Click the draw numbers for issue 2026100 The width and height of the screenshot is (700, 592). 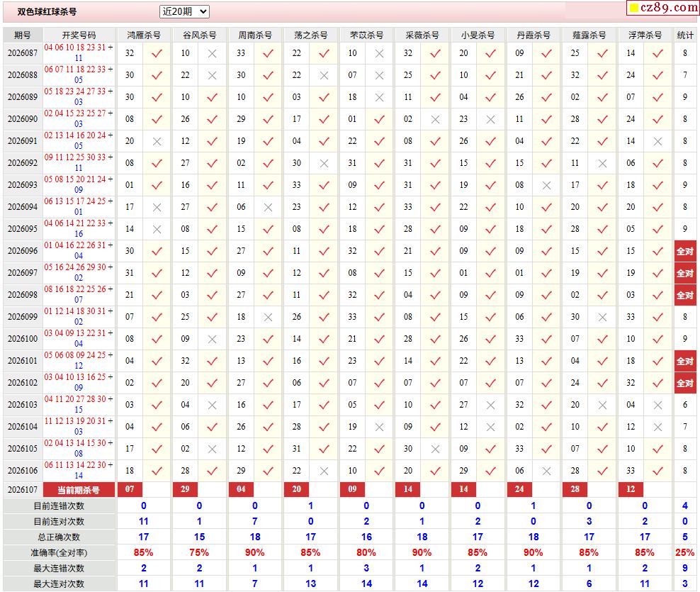(x=79, y=338)
